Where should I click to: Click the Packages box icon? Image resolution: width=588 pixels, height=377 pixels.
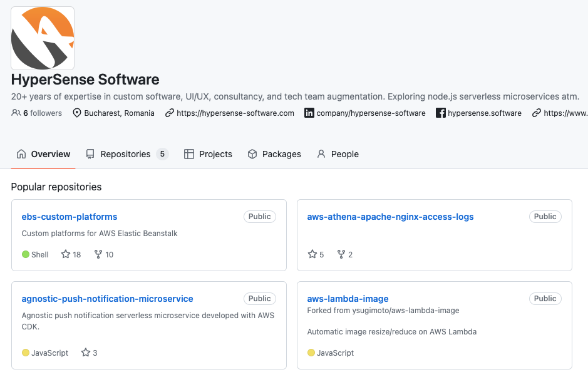[252, 153]
